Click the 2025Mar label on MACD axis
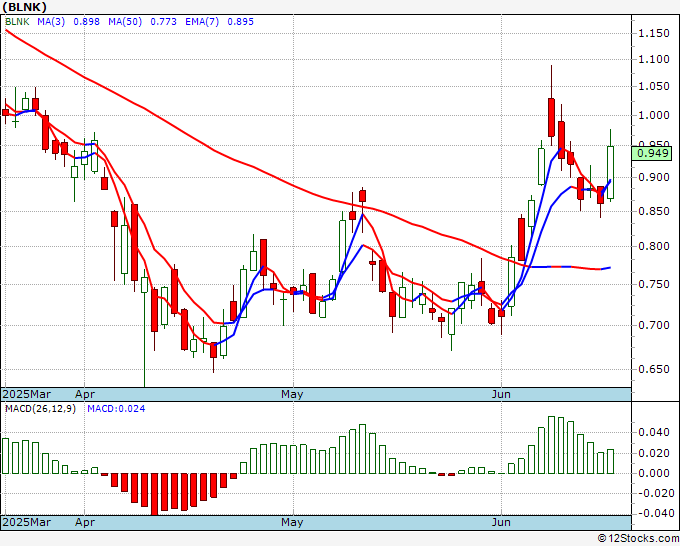 pyautogui.click(x=26, y=522)
